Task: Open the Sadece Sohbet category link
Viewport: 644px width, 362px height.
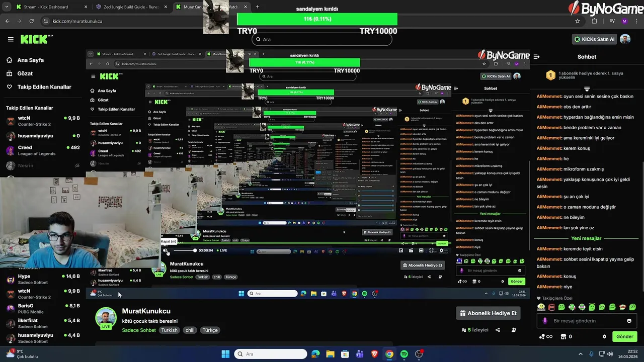Action: click(139, 330)
